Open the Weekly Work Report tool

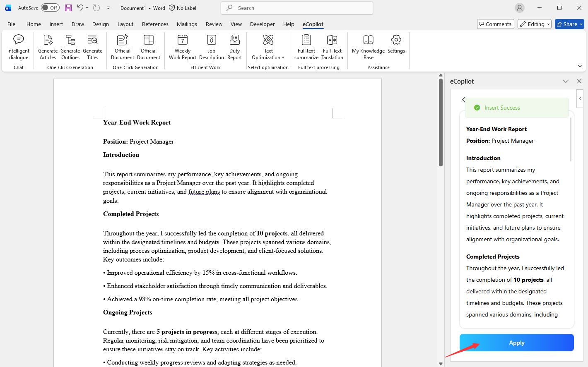182,47
